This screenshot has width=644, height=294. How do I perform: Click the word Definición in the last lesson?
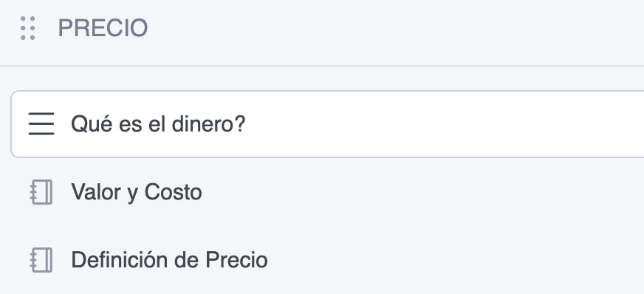120,260
